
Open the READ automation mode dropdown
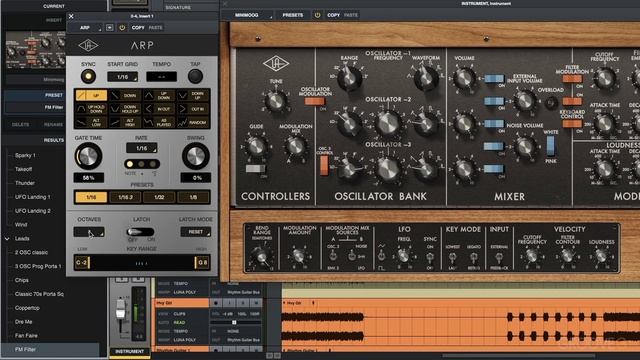pos(179,322)
